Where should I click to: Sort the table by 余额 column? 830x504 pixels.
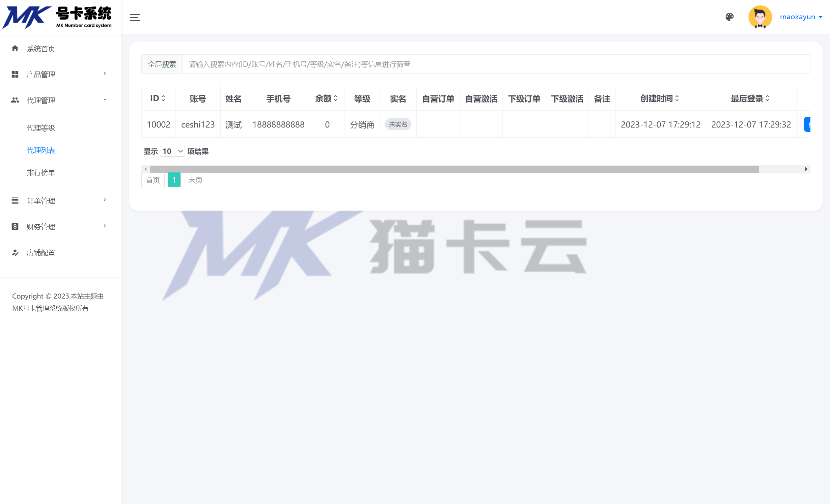point(327,99)
